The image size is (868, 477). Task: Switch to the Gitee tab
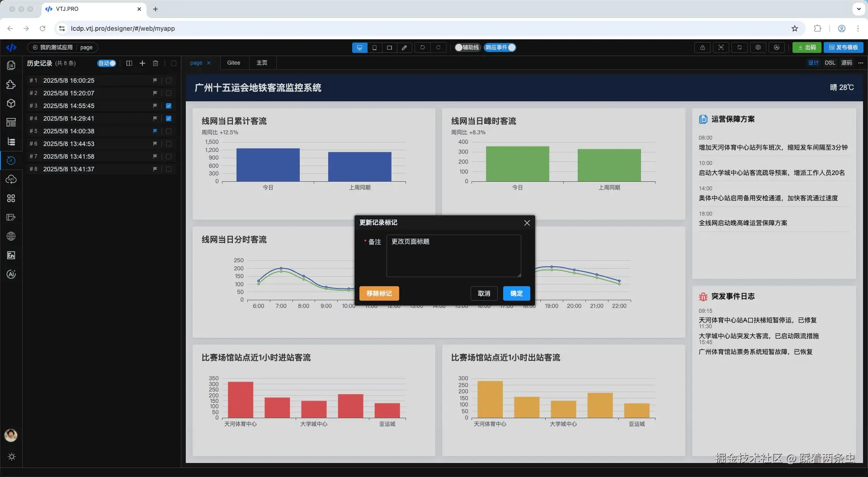(234, 63)
